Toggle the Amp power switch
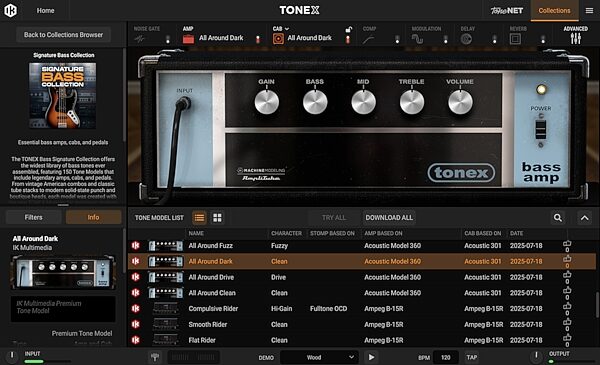The width and height of the screenshot is (600, 365). click(258, 39)
